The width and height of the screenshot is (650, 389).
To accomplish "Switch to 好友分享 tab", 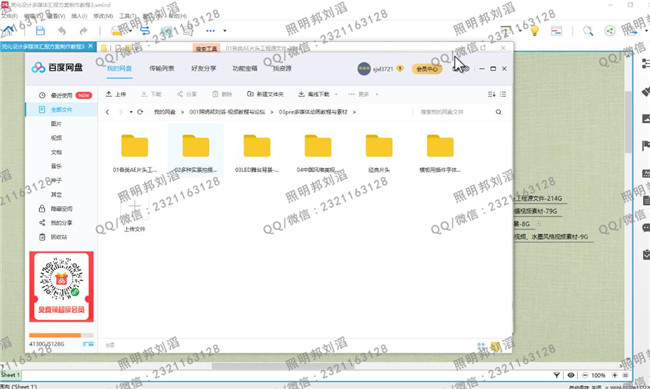I will pyautogui.click(x=204, y=68).
